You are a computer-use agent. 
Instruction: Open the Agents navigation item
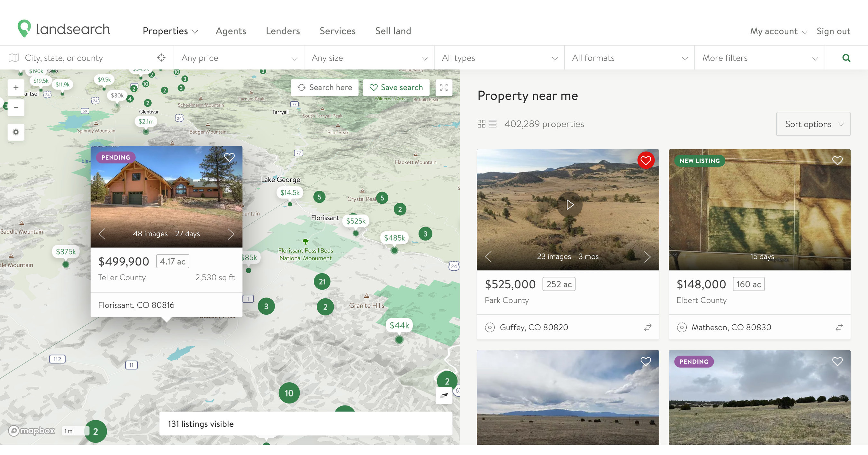click(231, 31)
